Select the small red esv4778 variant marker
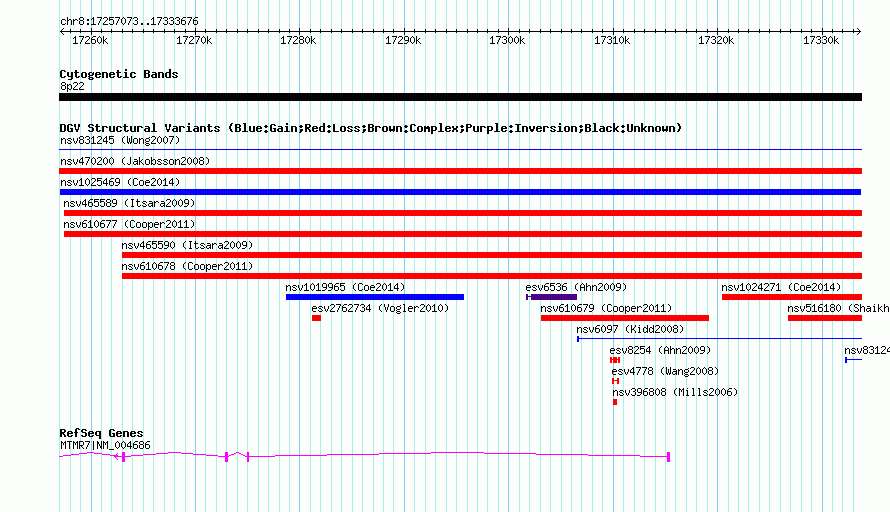Screen dimensions: 890x512 click(x=615, y=381)
